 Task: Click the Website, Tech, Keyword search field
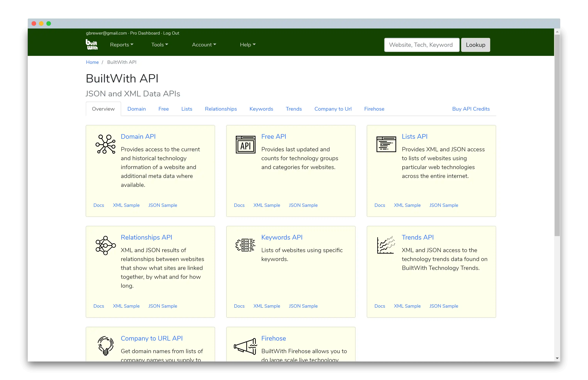tap(421, 45)
